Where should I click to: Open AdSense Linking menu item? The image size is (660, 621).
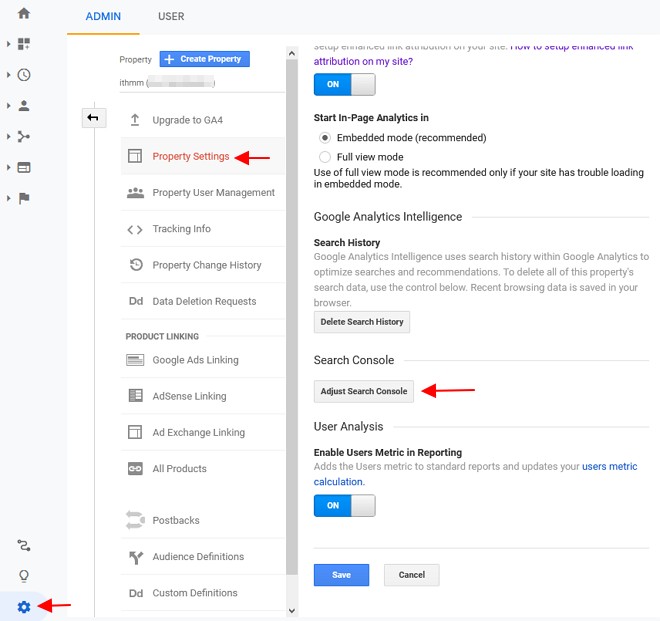tap(202, 396)
